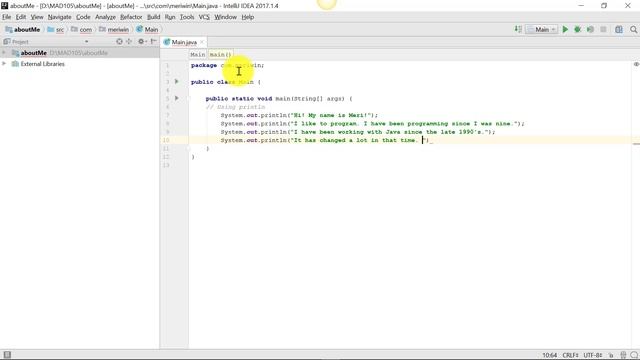Click the inspections eye icon in editor
The width and height of the screenshot is (640, 360).
click(636, 64)
